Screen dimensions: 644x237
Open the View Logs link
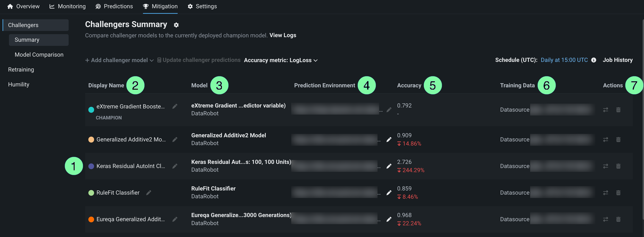[283, 35]
